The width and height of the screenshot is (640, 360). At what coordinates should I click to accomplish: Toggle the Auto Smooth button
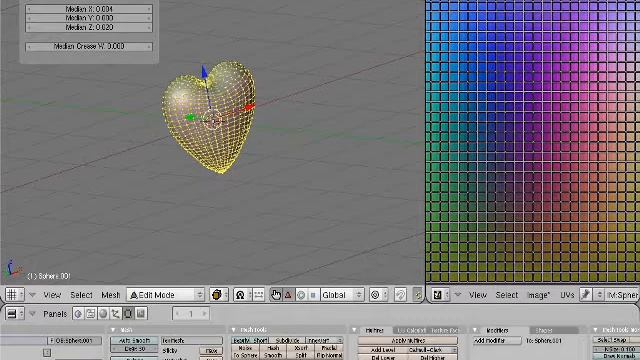(x=134, y=340)
